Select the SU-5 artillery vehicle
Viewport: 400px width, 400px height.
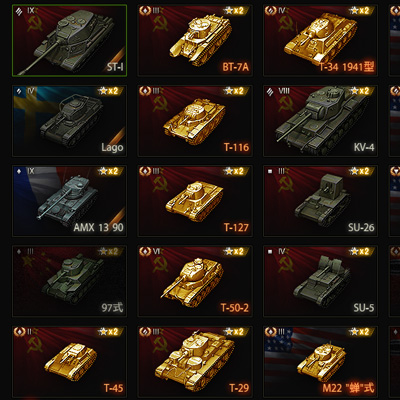click(x=320, y=281)
